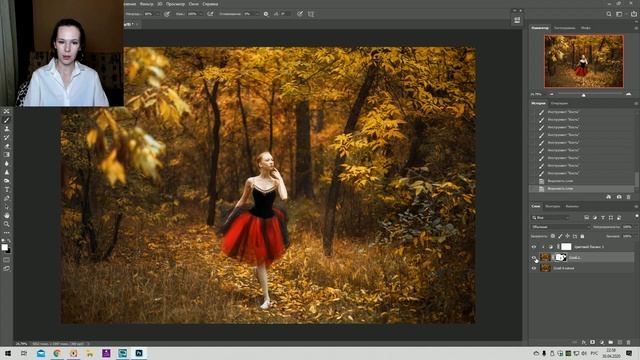
Task: Switch to the Каналы tab
Action: pos(572,207)
